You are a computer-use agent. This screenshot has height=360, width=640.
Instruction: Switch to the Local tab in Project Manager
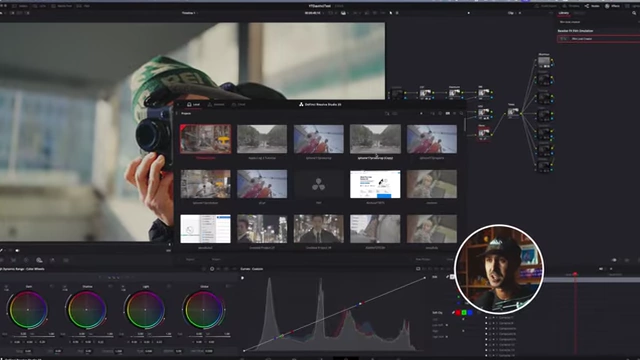193,104
